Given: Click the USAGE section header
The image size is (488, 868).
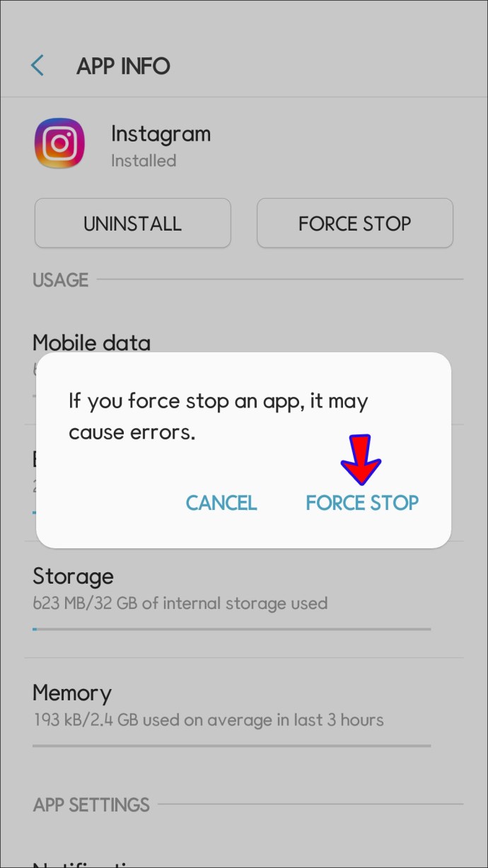Looking at the screenshot, I should (x=61, y=280).
